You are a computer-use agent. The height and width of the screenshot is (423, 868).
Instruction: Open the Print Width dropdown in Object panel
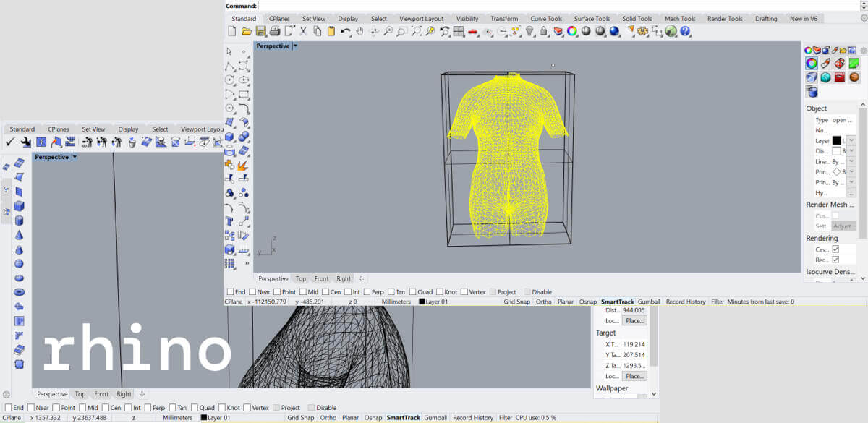tap(851, 183)
